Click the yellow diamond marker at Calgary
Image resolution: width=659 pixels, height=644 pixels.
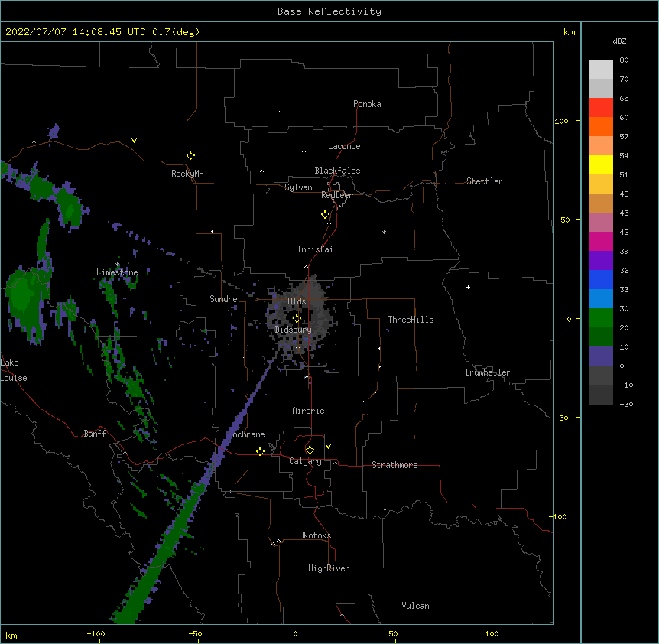(x=310, y=450)
